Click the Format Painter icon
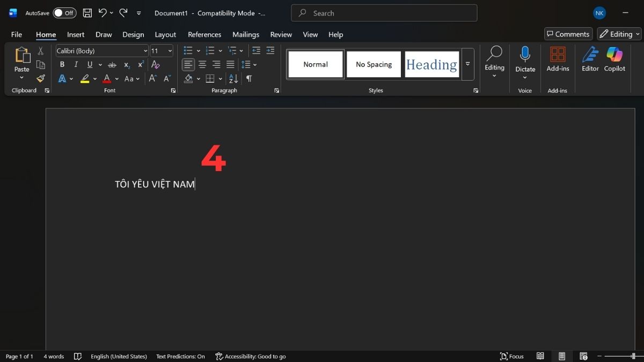Image resolution: width=644 pixels, height=362 pixels. point(40,78)
